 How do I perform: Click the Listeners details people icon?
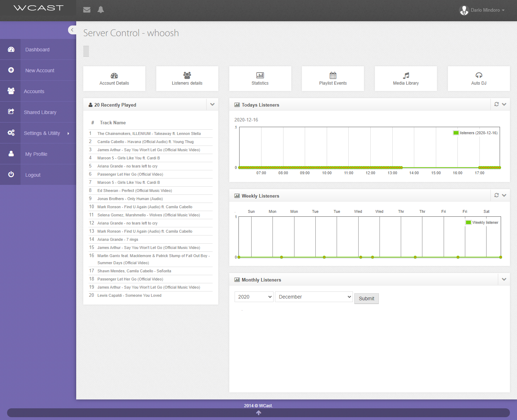pos(187,75)
